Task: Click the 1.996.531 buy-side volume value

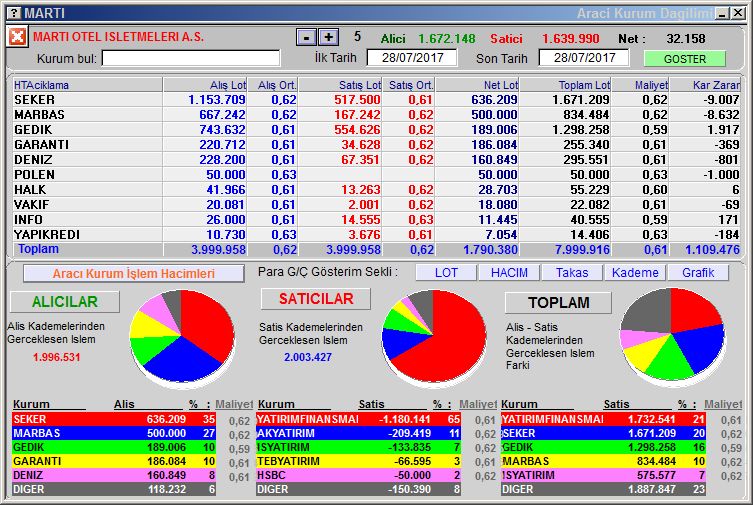Action: coord(56,357)
